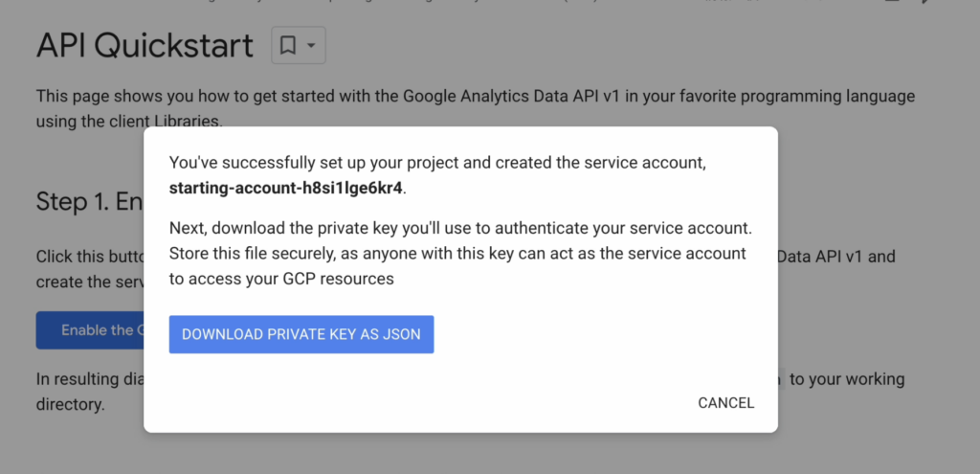The height and width of the screenshot is (474, 980).
Task: Click the 'create the serv' text left of dialog
Action: tap(90, 282)
